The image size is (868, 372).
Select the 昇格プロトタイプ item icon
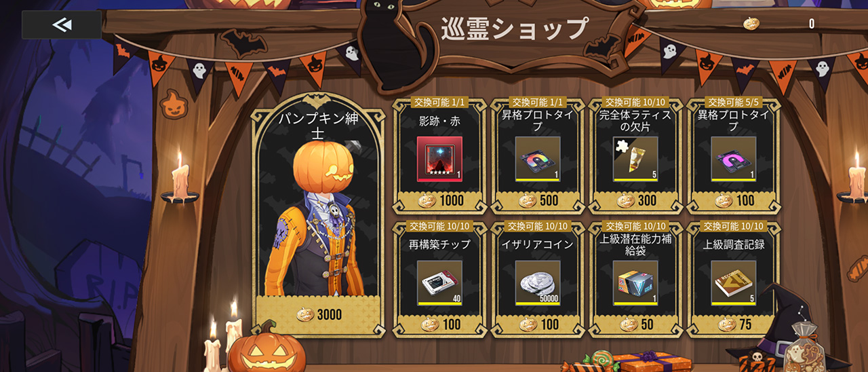[538, 159]
